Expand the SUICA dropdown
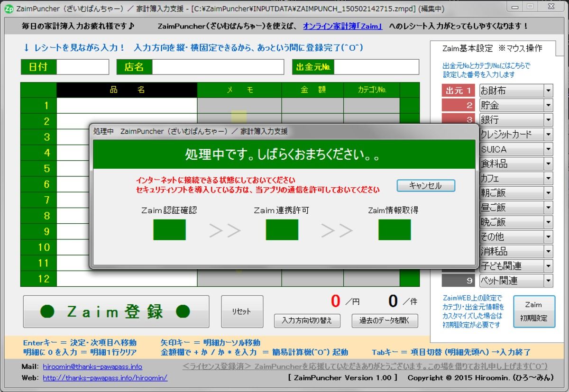Image resolution: width=569 pixels, height=392 pixels. tap(548, 149)
